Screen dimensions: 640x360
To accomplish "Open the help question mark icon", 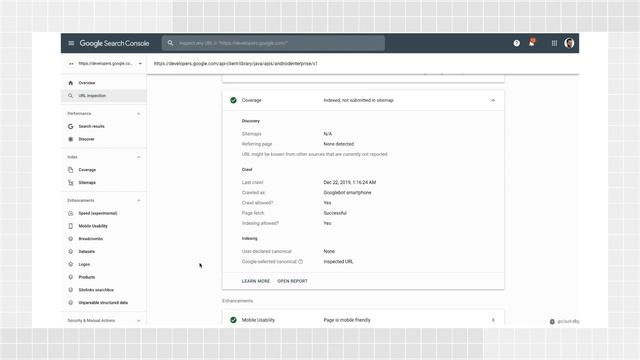I will (x=516, y=43).
